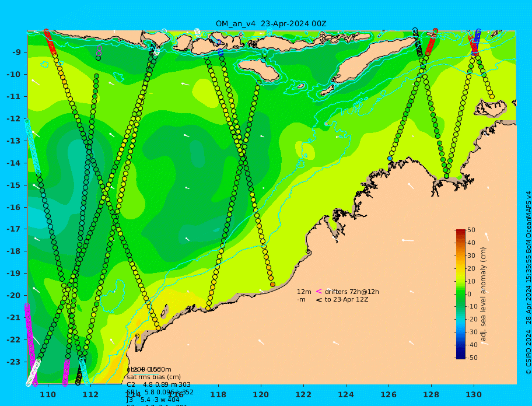Select the positive '10' colorbar tick label
Screen dimensions: 532x406
[x=471, y=281]
